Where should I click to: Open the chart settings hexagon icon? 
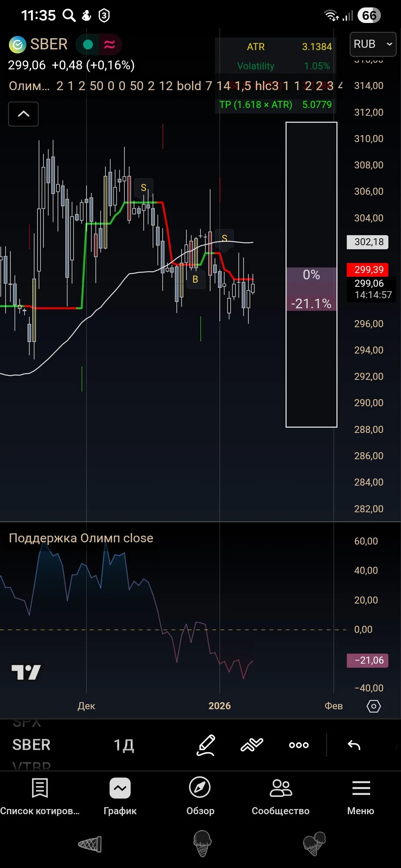click(374, 706)
